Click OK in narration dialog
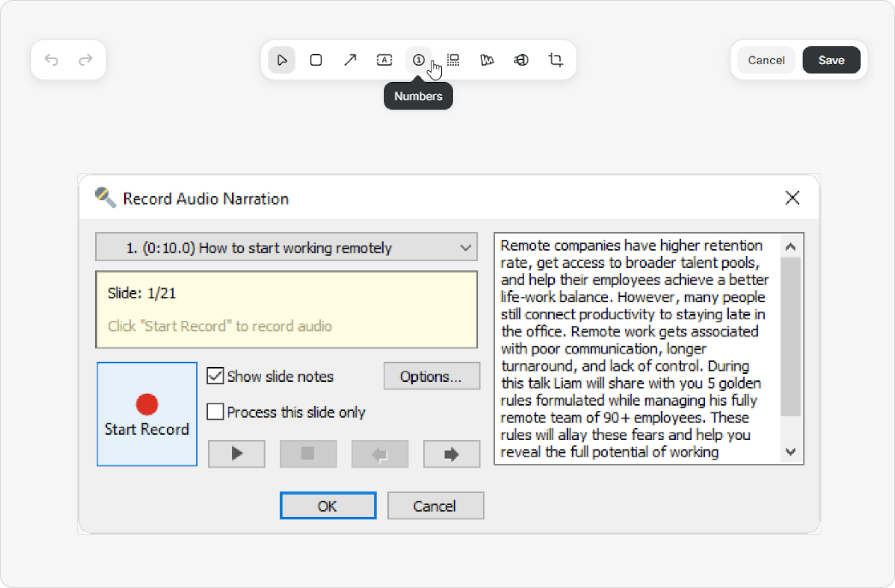Screen dimensions: 895x588 tap(328, 506)
